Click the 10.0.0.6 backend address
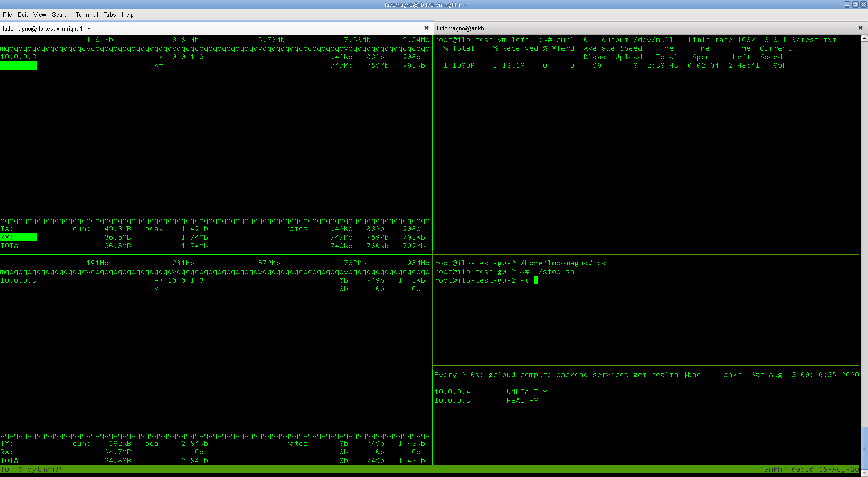The image size is (868, 477). click(x=452, y=401)
